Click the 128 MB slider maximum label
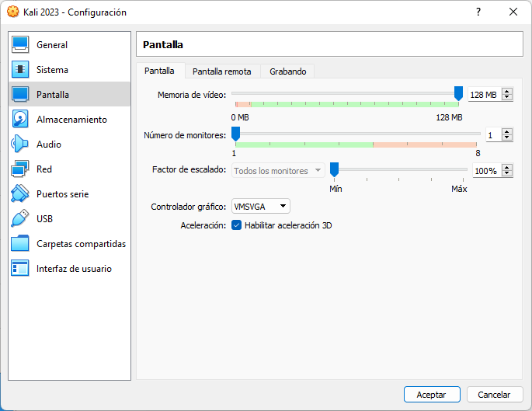 [449, 117]
